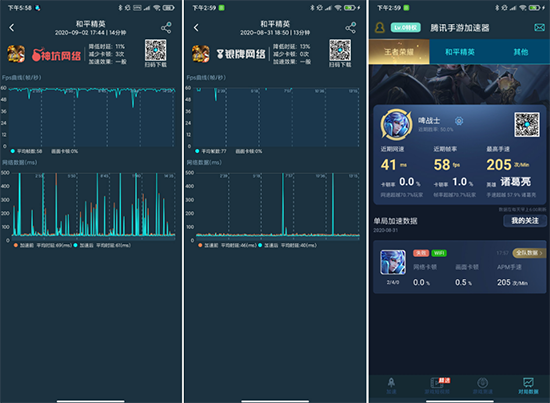
Task: Share the 2020-09-02 game report
Action: [x=166, y=28]
